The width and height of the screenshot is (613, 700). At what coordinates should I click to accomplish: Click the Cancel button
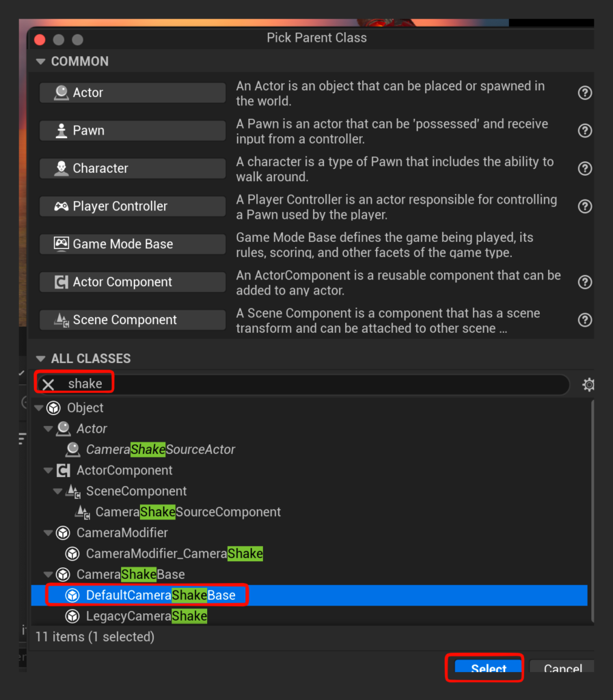tap(562, 669)
